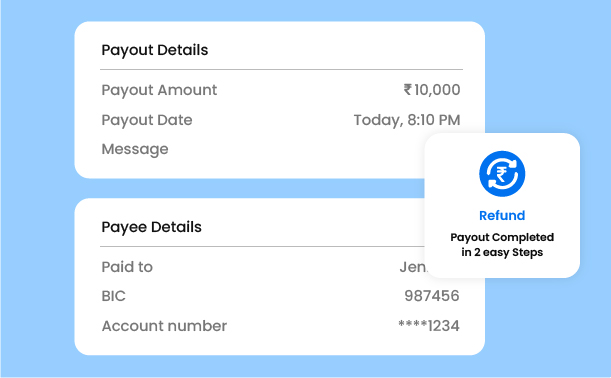Click the Today, 8:10 PM date value

tap(407, 120)
